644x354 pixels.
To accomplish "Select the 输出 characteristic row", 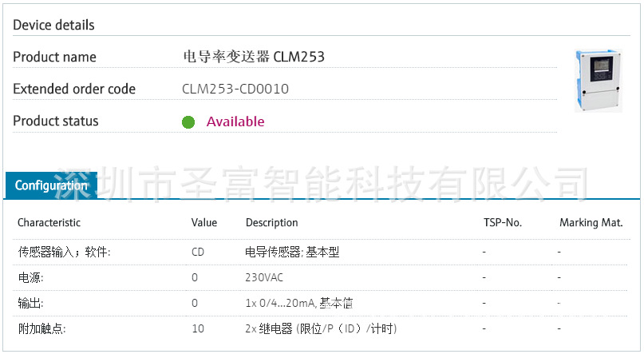I will (30, 303).
